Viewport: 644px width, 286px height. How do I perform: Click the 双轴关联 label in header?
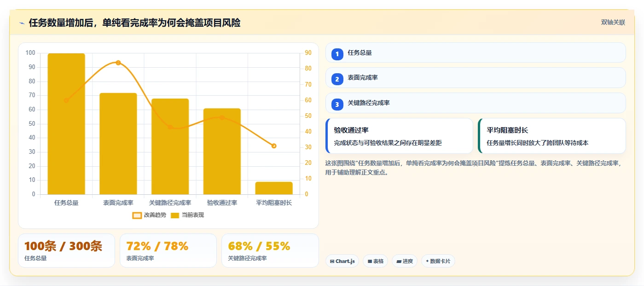click(x=613, y=22)
